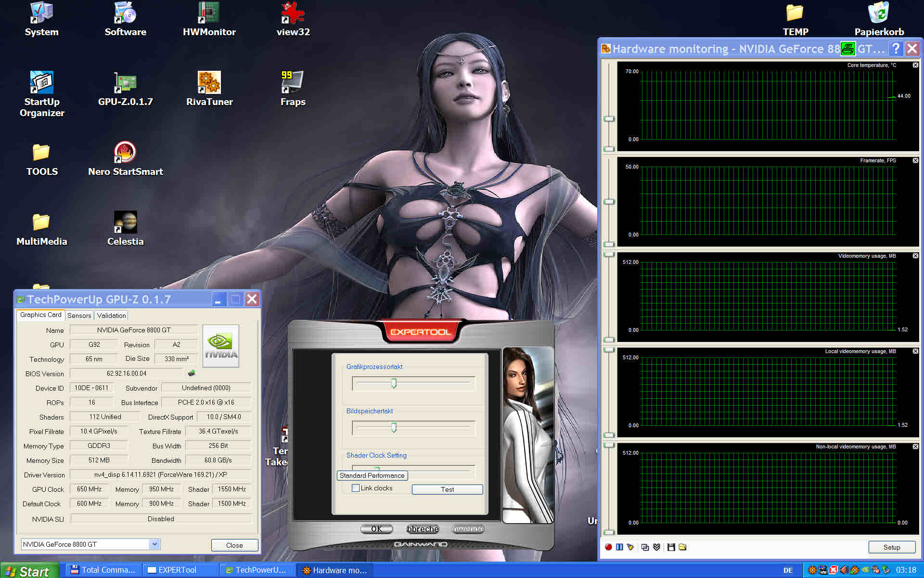
Task: Switch to Total Commander in the taskbar
Action: click(103, 570)
